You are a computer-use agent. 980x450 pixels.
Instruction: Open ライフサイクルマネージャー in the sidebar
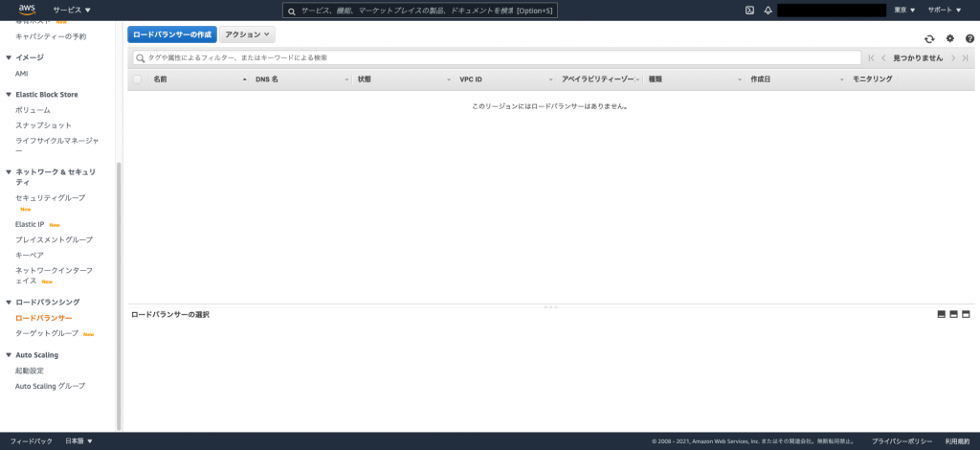coord(56,146)
